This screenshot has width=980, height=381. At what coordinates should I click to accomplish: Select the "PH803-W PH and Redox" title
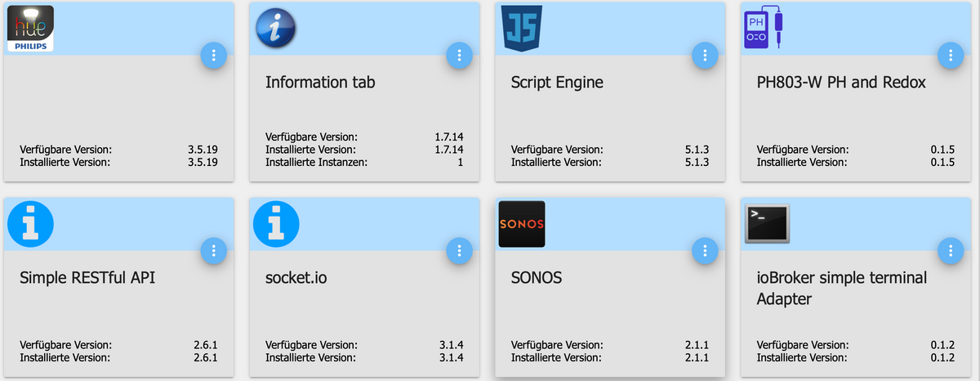[841, 83]
